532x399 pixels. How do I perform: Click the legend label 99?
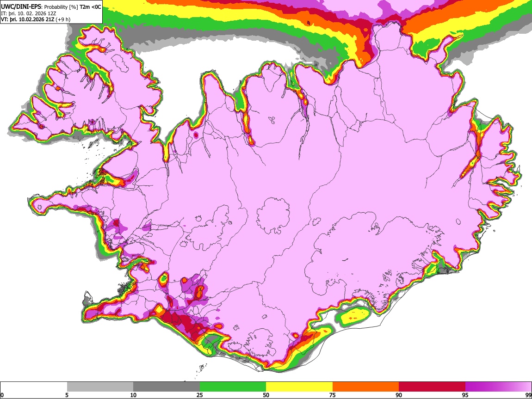point(528,395)
